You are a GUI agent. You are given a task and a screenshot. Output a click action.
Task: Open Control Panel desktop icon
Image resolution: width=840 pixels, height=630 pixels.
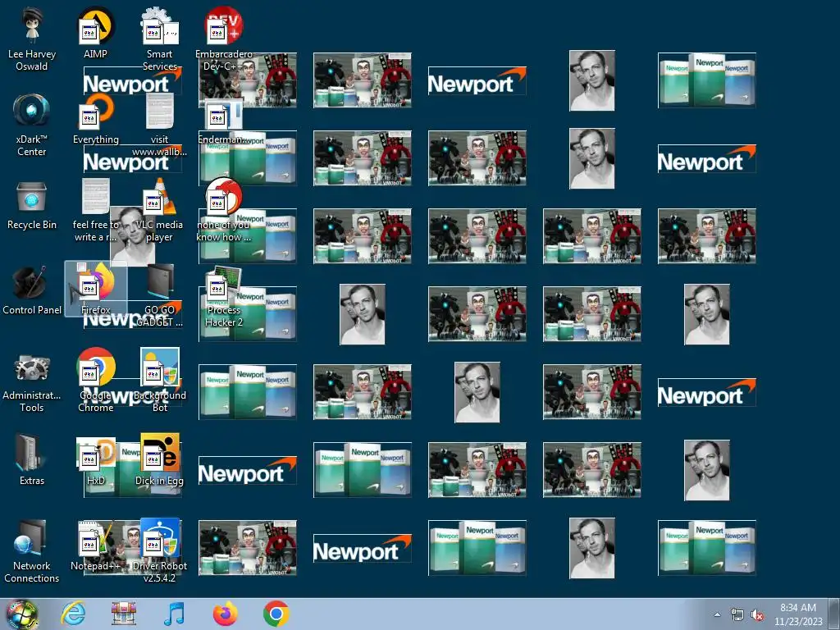coord(32,290)
